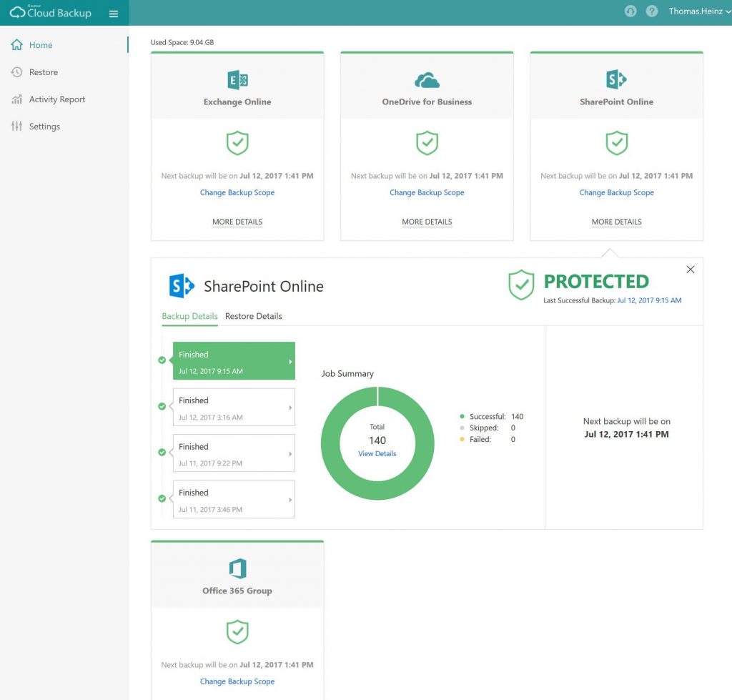Click the Exchange Online icon
732x700 pixels.
[x=237, y=80]
